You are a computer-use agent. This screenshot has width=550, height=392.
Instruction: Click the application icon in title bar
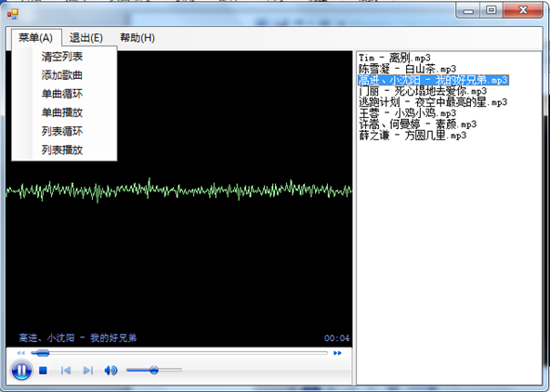pos(13,14)
